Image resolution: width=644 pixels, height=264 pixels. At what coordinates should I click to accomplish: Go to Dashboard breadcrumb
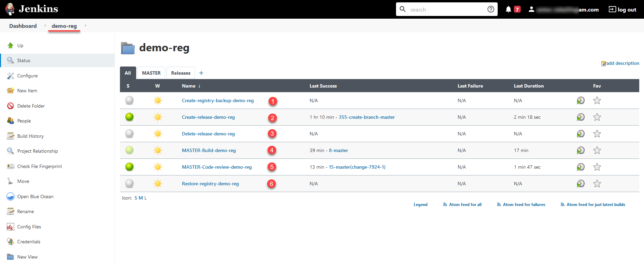point(23,26)
